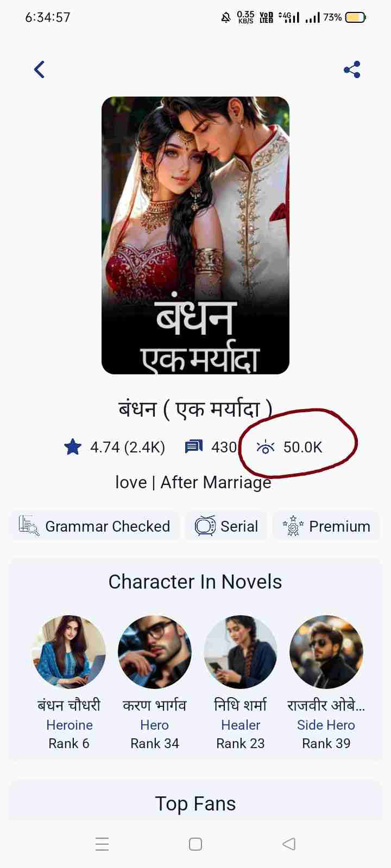This screenshot has height=868, width=391.
Task: Open the novel cover image
Action: [195, 235]
